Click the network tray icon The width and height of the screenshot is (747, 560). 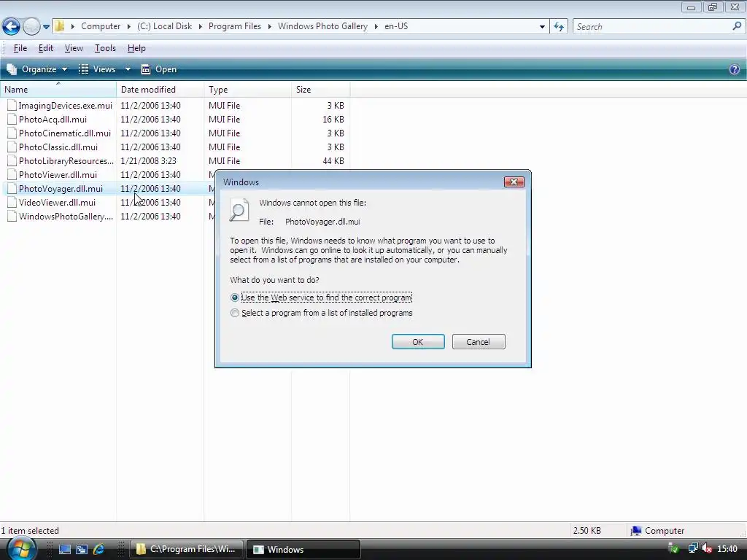(x=693, y=549)
